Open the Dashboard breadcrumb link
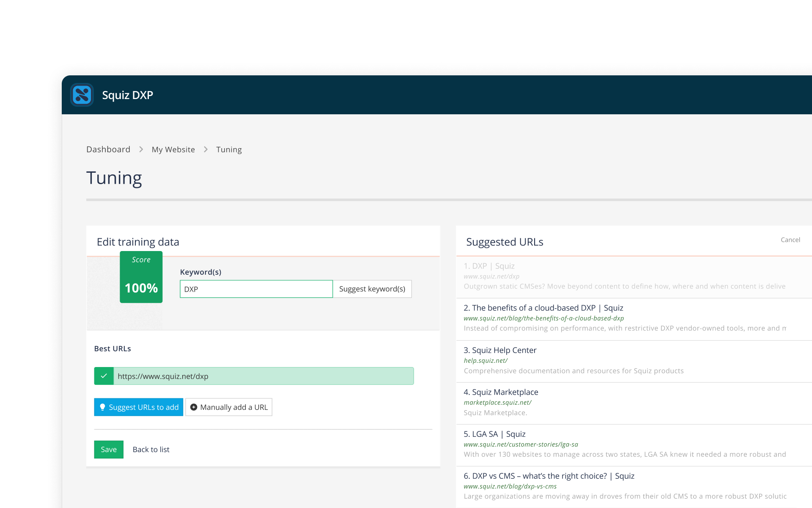This screenshot has height=508, width=812. coord(108,149)
